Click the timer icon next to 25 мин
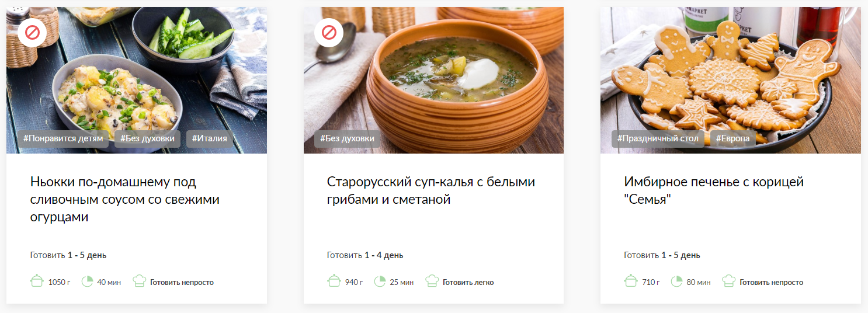 coord(380,281)
